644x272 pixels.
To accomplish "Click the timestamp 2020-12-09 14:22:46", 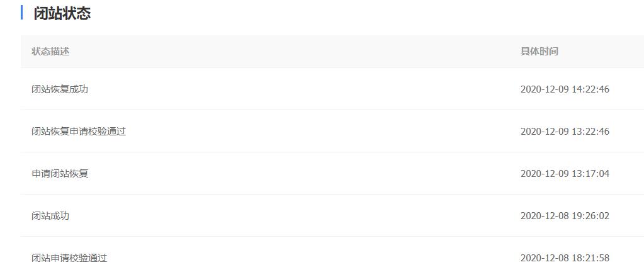I will 565,89.
